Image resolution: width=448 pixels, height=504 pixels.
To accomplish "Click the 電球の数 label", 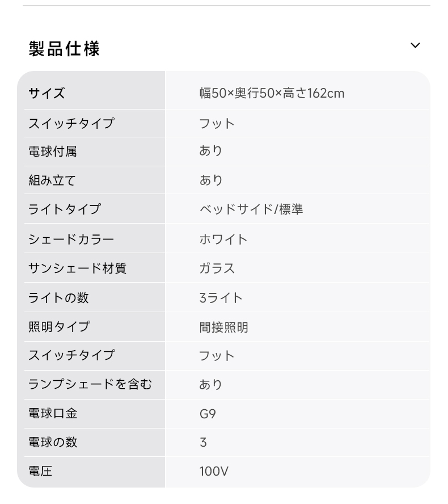I will coord(53,442).
